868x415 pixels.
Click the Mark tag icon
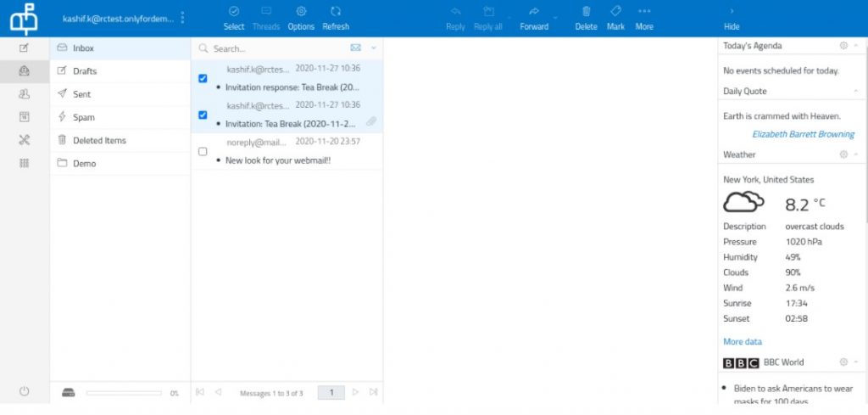(615, 12)
